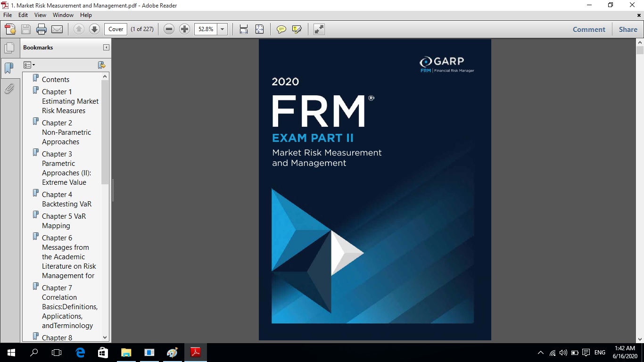The width and height of the screenshot is (644, 362).
Task: Click the Save file icon
Action: pos(26,29)
